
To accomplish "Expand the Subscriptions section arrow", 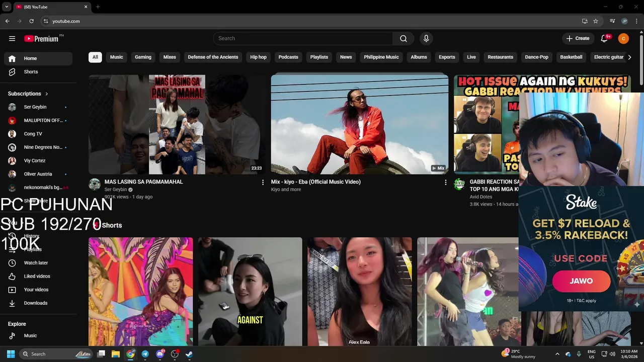I will 47,94.
